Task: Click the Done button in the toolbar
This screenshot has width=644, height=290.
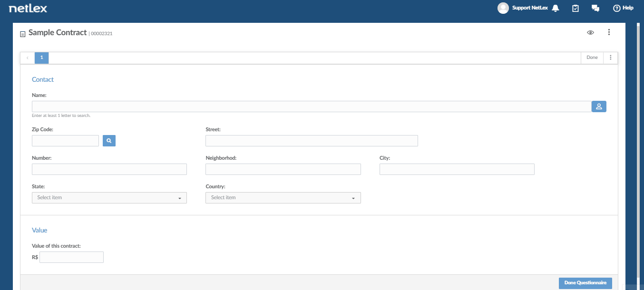Action: pyautogui.click(x=592, y=58)
